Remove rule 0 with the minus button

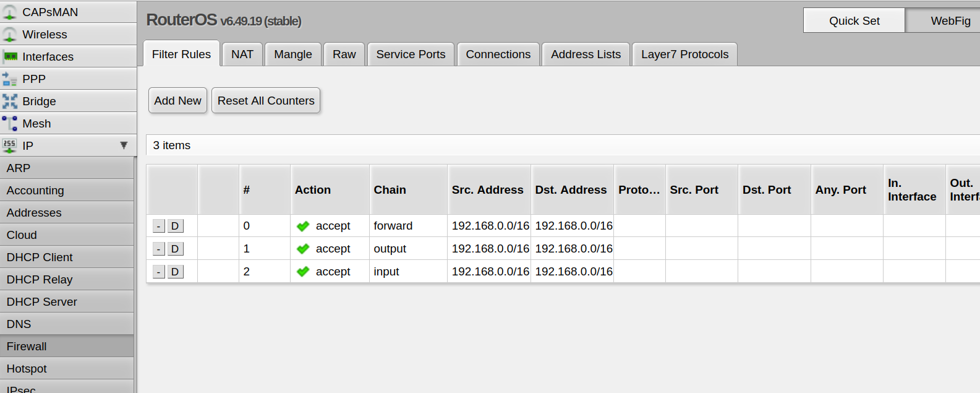tap(159, 226)
